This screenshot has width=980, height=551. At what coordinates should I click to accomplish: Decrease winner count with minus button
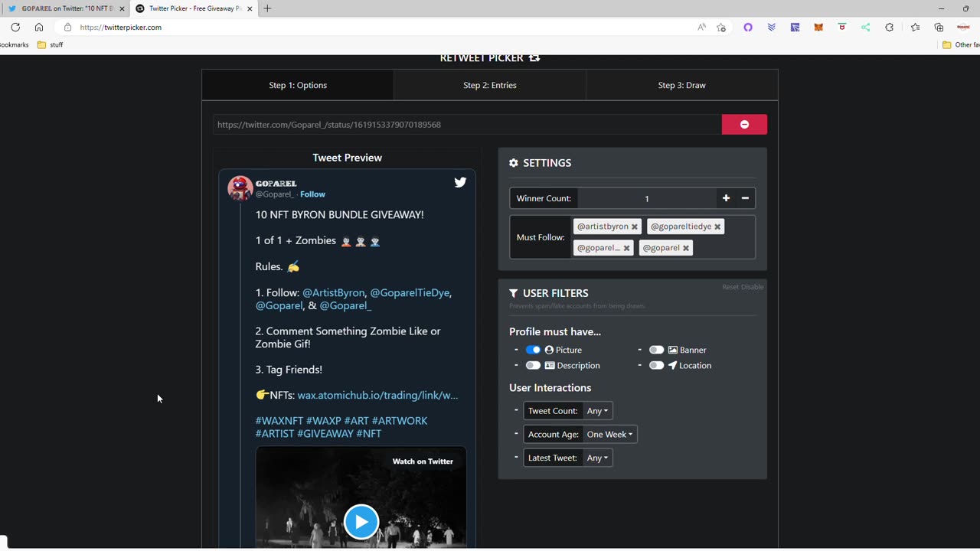745,198
